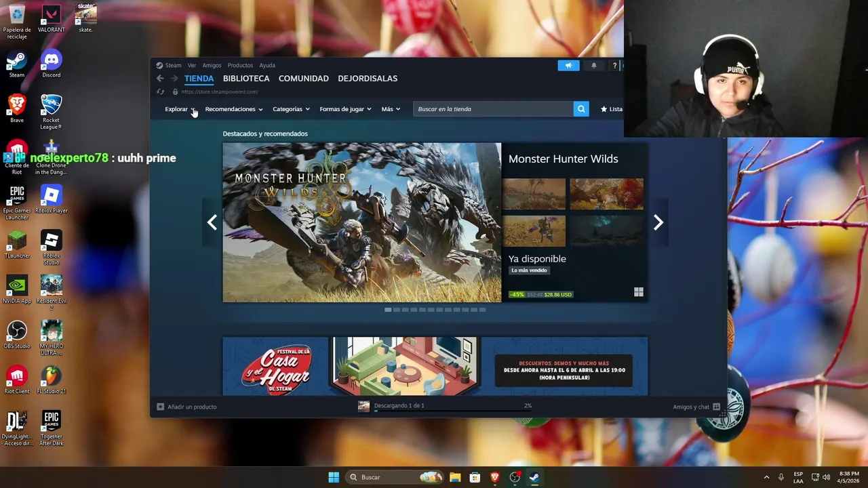
Task: Click the steampowered store URL address bar
Action: (x=220, y=91)
